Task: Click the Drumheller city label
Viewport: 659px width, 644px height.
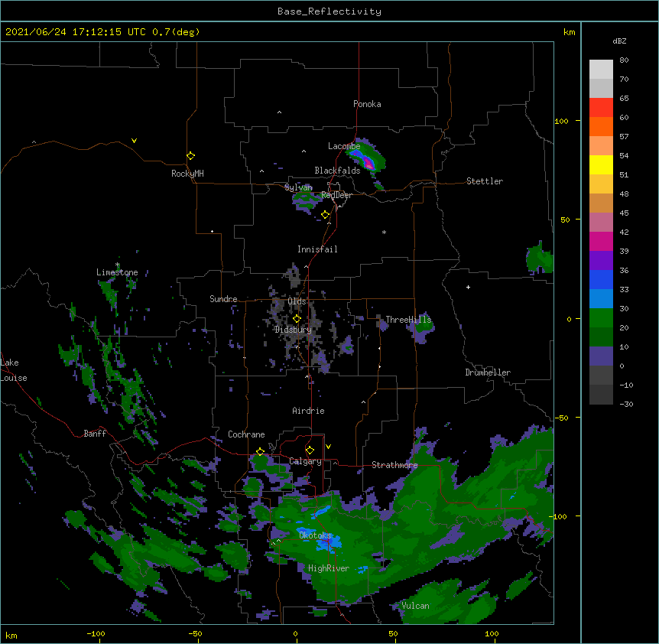Action: tap(488, 372)
